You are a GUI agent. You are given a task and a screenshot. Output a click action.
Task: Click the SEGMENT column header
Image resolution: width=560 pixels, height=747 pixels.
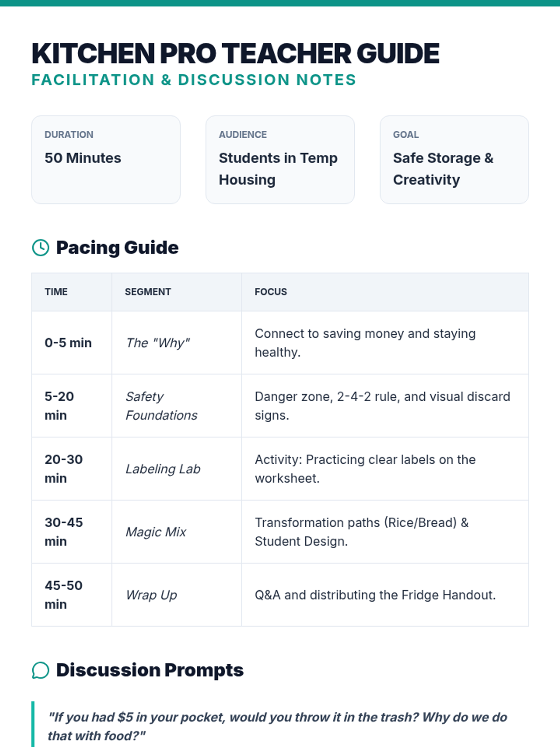[x=147, y=292]
